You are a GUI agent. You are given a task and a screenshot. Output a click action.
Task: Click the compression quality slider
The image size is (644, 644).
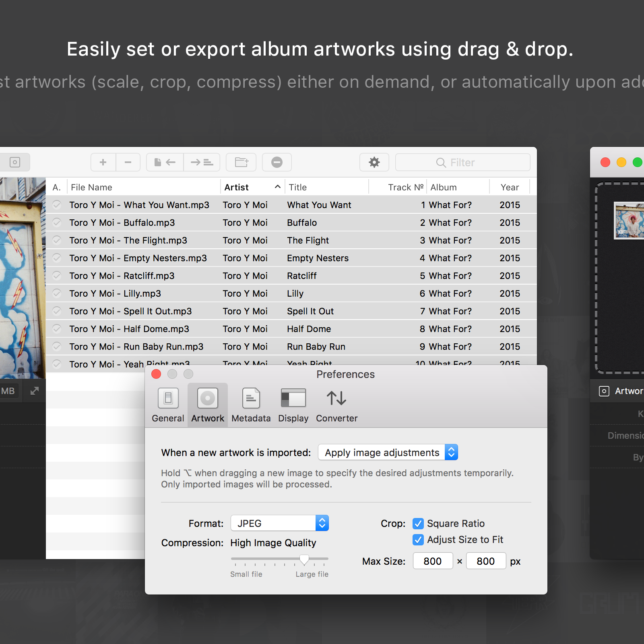click(280, 559)
